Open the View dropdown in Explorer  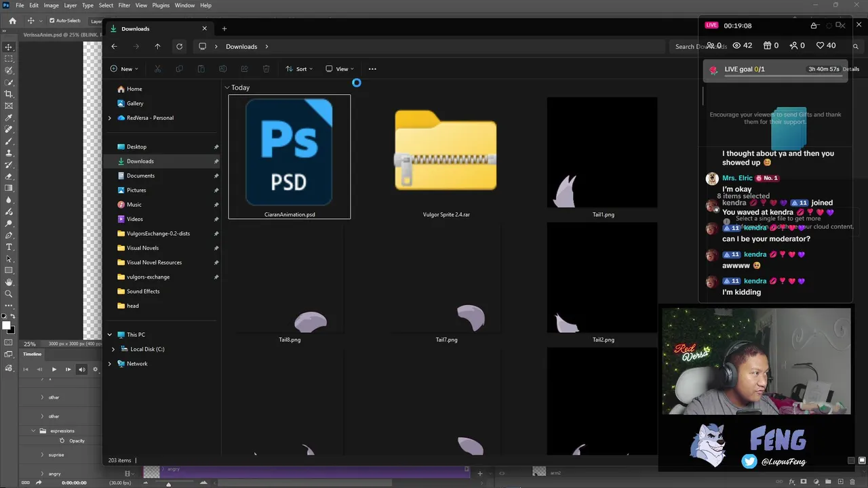coord(339,68)
